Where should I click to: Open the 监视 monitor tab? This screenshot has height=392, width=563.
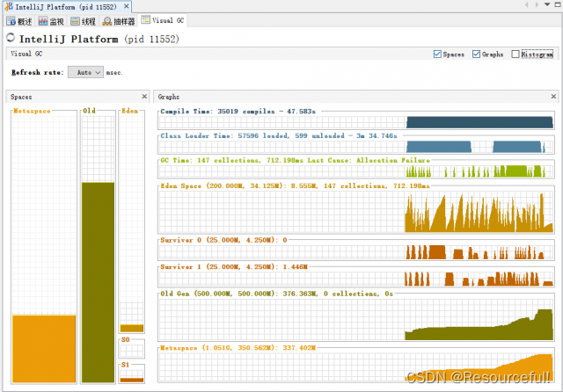pyautogui.click(x=52, y=19)
